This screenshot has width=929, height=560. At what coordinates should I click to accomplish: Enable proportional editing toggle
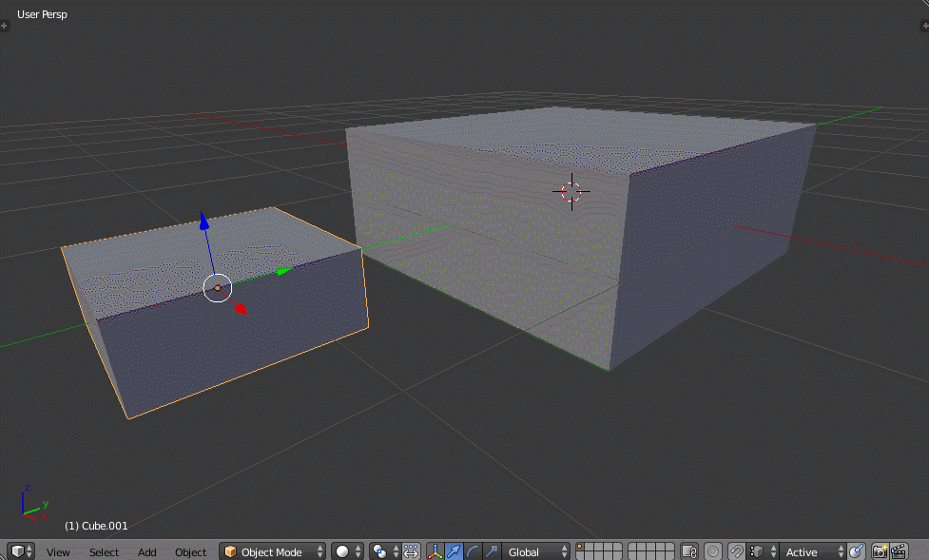click(x=713, y=550)
